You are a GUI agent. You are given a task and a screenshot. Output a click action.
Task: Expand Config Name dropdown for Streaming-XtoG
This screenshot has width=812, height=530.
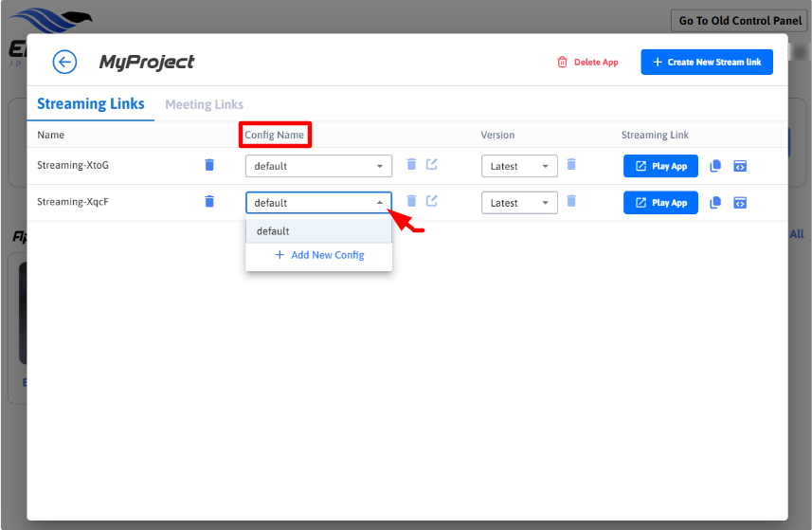click(318, 166)
